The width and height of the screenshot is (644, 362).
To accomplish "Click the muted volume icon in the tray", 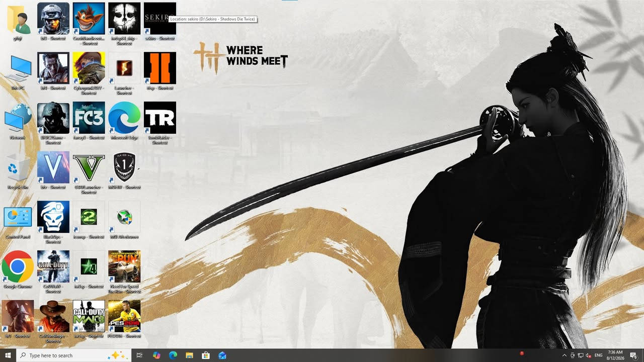I will point(589,355).
